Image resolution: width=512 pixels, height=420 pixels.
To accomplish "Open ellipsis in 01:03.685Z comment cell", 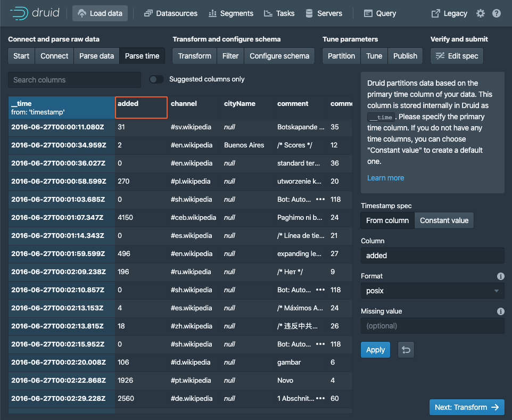I will pos(320,199).
